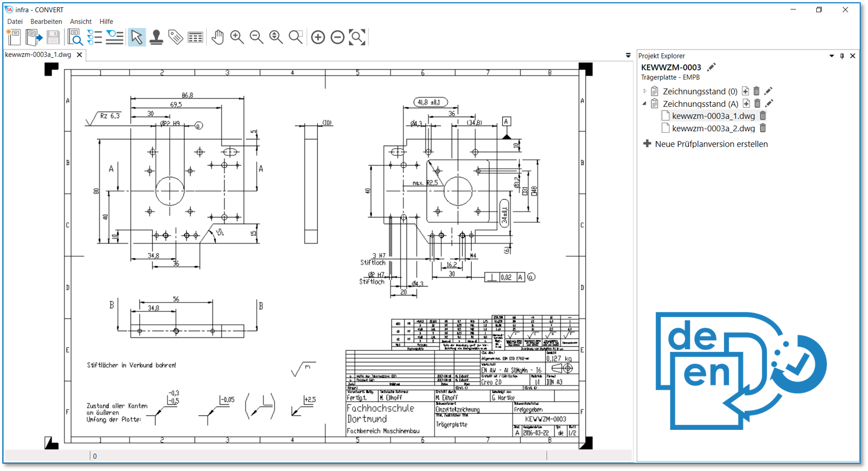Expand the Zeichnungsstand (0) tree node
The width and height of the screenshot is (868, 471).
coord(645,91)
